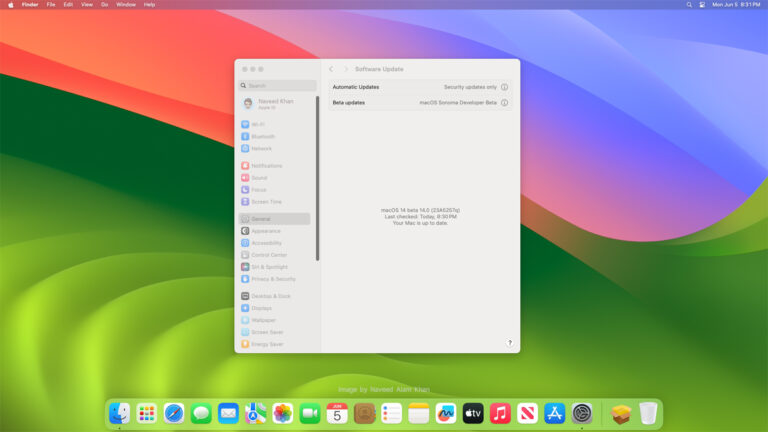Image resolution: width=768 pixels, height=432 pixels.
Task: Select the Network sidebar item
Action: pos(256,148)
